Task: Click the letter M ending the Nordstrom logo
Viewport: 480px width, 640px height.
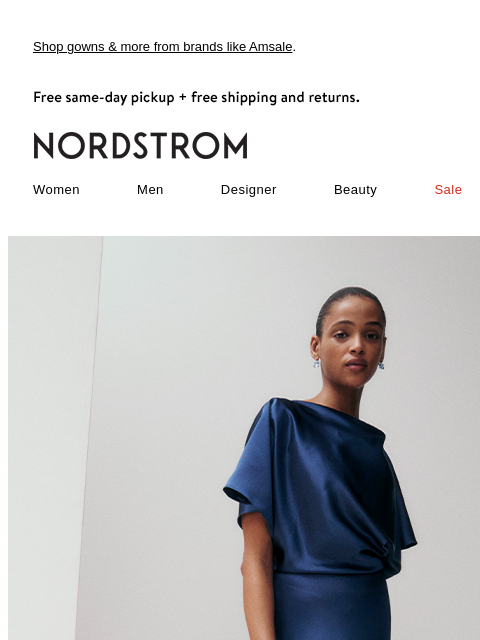Action: (236, 146)
